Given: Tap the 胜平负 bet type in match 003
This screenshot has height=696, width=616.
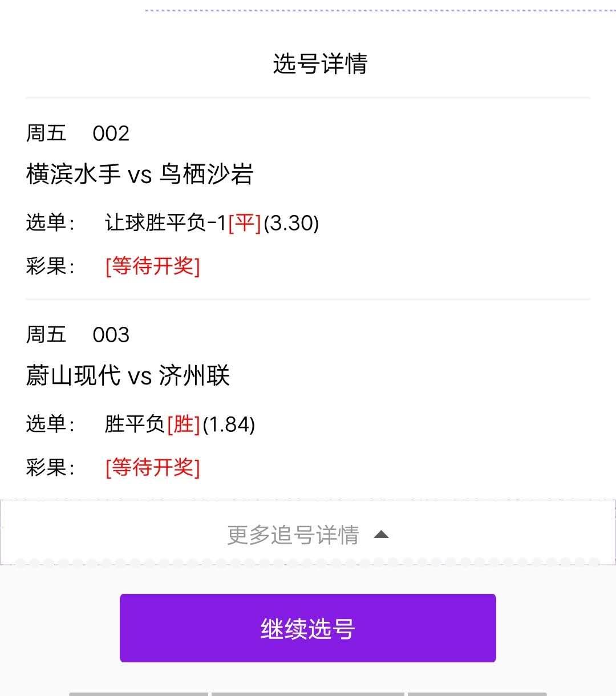Looking at the screenshot, I should [x=135, y=424].
